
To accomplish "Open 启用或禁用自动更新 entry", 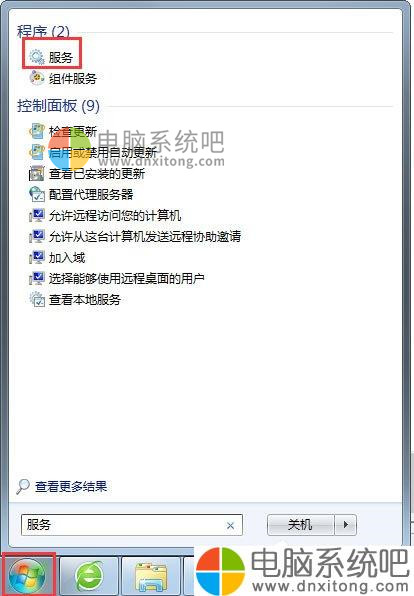I will (x=93, y=153).
